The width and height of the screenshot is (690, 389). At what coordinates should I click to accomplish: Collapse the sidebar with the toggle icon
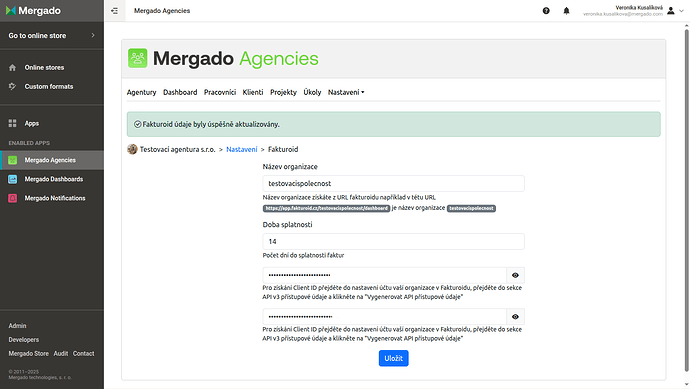point(114,11)
